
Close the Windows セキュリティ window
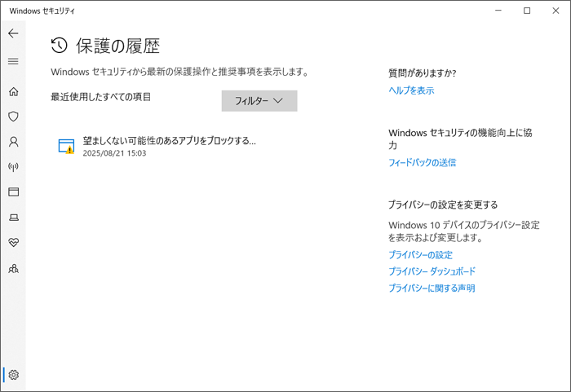coord(556,11)
